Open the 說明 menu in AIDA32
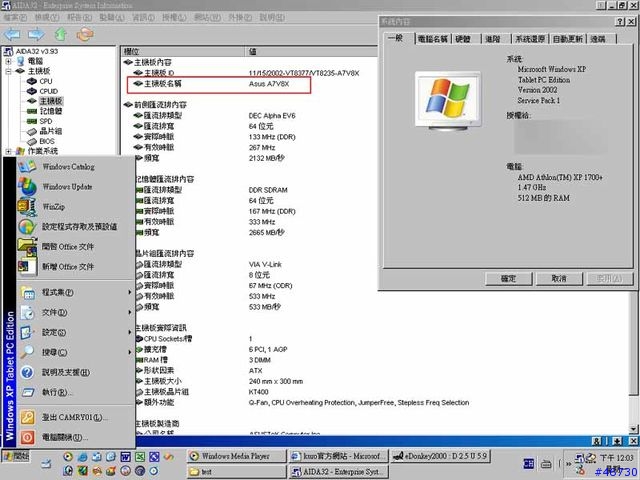This screenshot has width=640, height=480. tap(272, 17)
